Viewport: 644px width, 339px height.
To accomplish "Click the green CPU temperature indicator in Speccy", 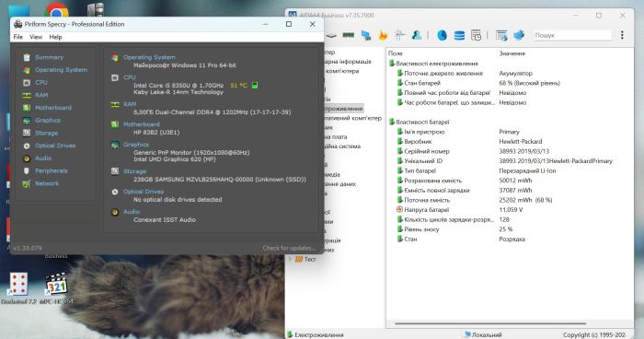I will point(255,86).
